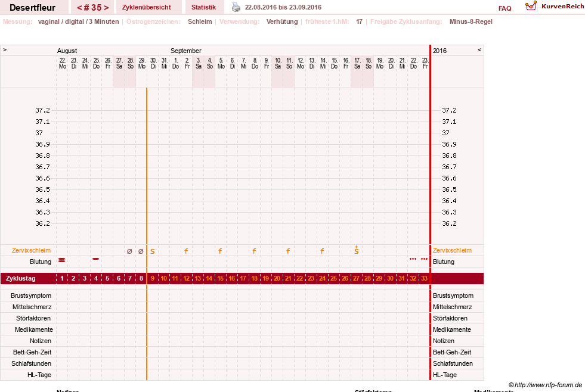Screen dimensions: 585x392
Task: Click the nfp-forum.de copyright link
Action: [545, 385]
